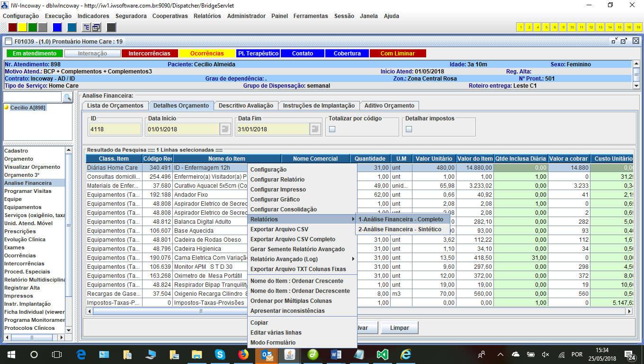Click the ID input field
The height and width of the screenshot is (364, 644).
click(x=115, y=129)
